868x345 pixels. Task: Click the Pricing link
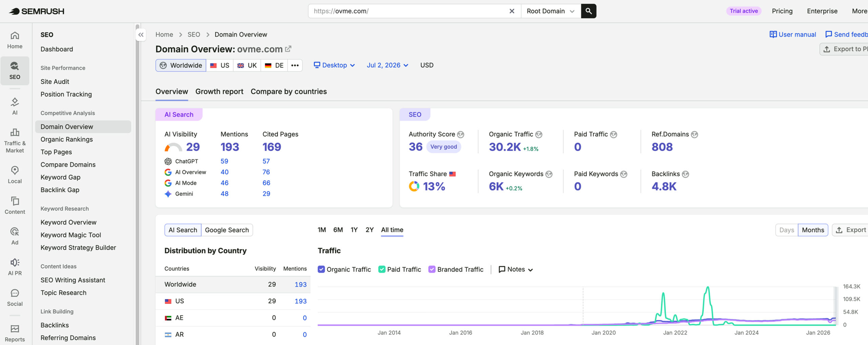[x=782, y=11]
